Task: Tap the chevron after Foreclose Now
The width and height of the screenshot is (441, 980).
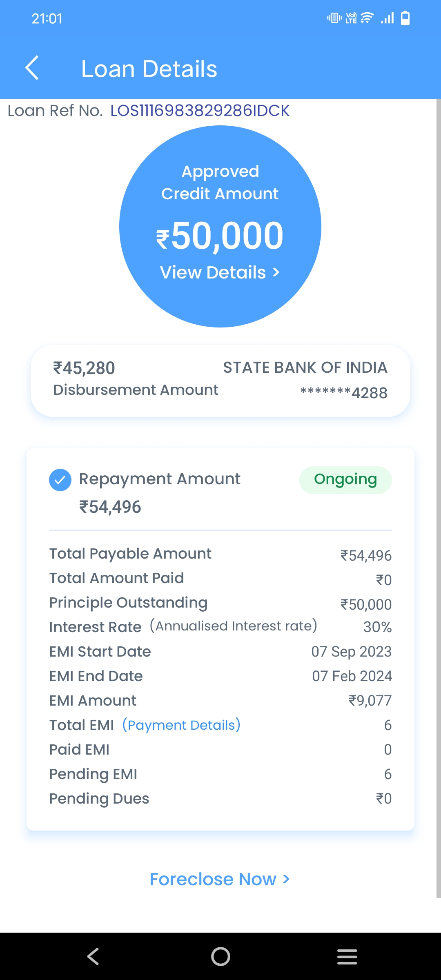Action: pos(286,879)
